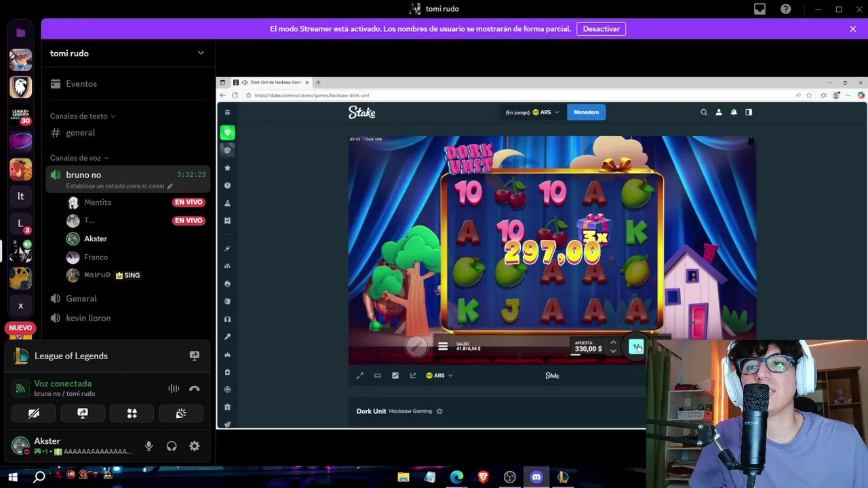The image size is (868, 488).
Task: Open a new browser tab with plus
Action: pos(319,82)
